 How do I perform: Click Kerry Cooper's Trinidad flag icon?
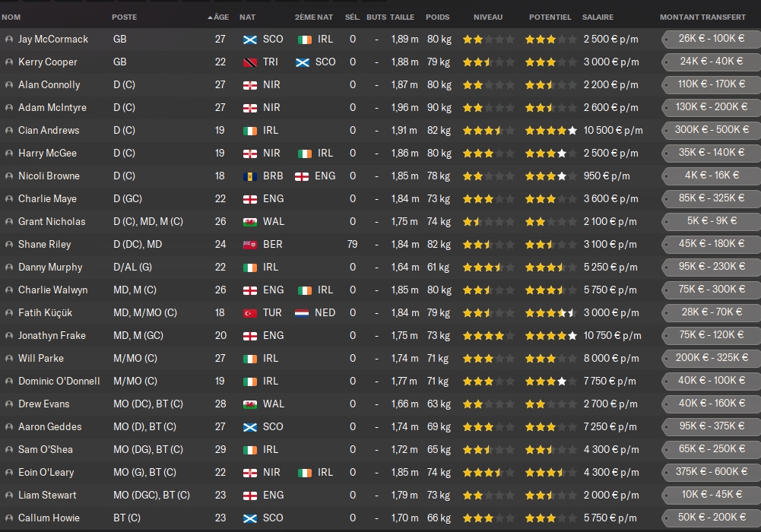pos(249,62)
